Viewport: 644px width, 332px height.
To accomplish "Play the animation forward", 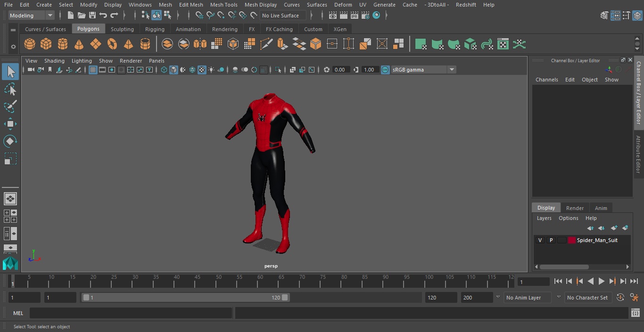I will point(601,281).
